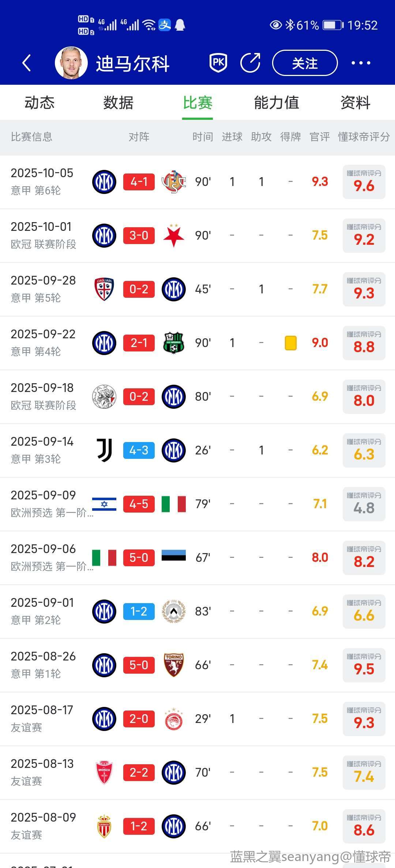This screenshot has width=395, height=868.
Task: Tap the Juventus club crest
Action: (104, 450)
